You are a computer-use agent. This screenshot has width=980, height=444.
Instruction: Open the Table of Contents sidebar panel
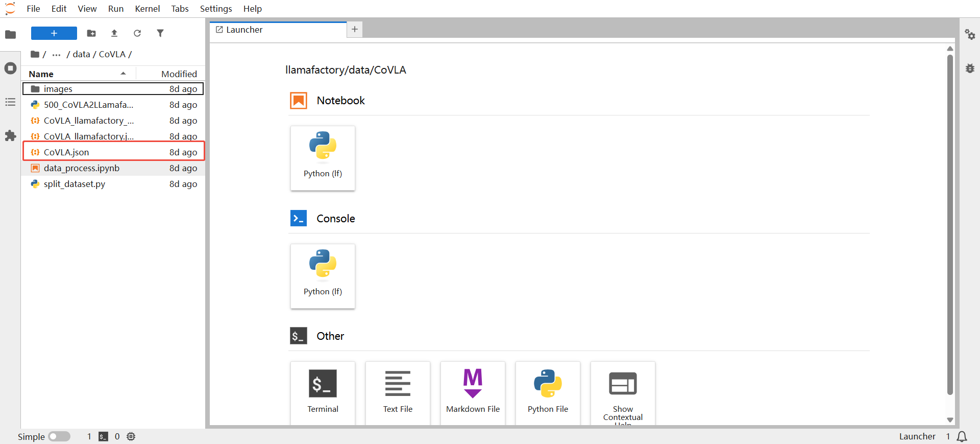click(x=10, y=102)
